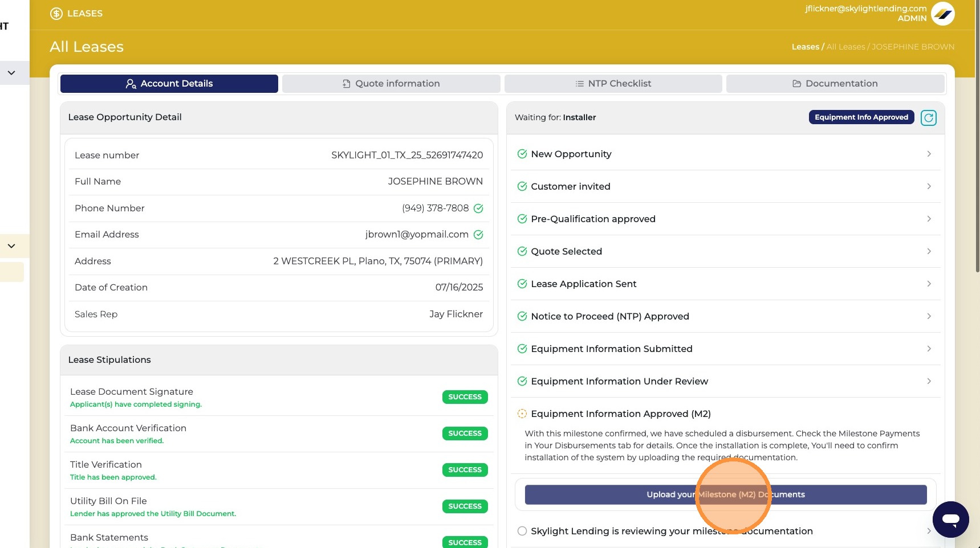Click the person icon on Account Details tab
980x548 pixels.
[x=131, y=84]
